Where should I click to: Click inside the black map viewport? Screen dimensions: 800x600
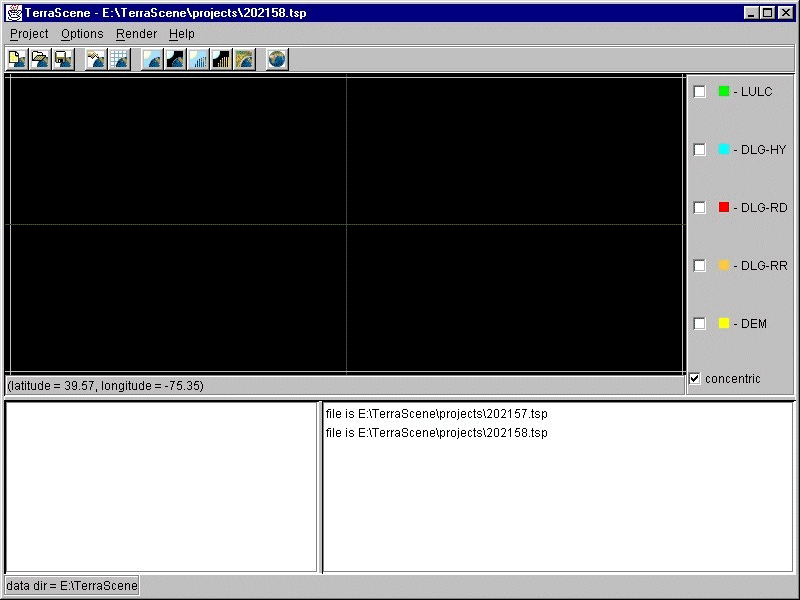tap(347, 224)
